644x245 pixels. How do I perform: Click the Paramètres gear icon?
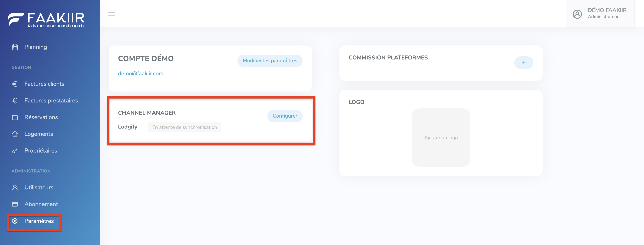click(15, 221)
